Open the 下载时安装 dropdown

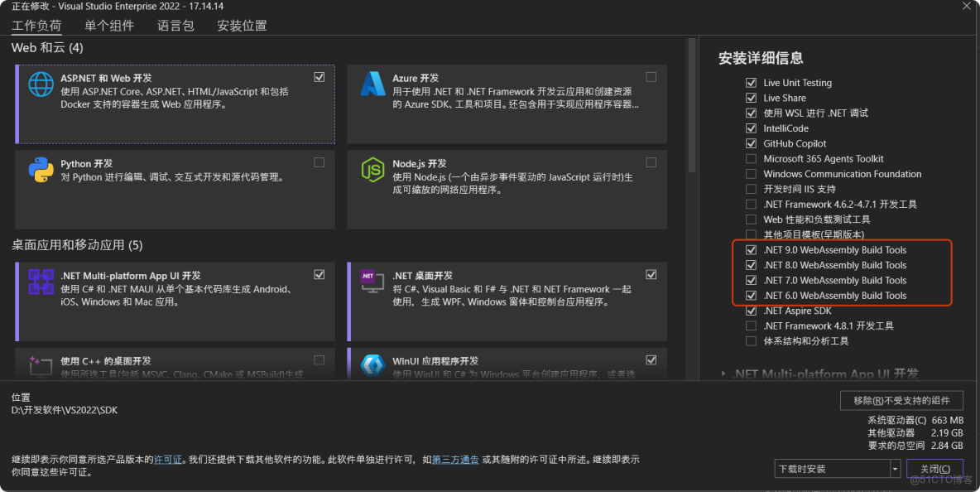[896, 468]
